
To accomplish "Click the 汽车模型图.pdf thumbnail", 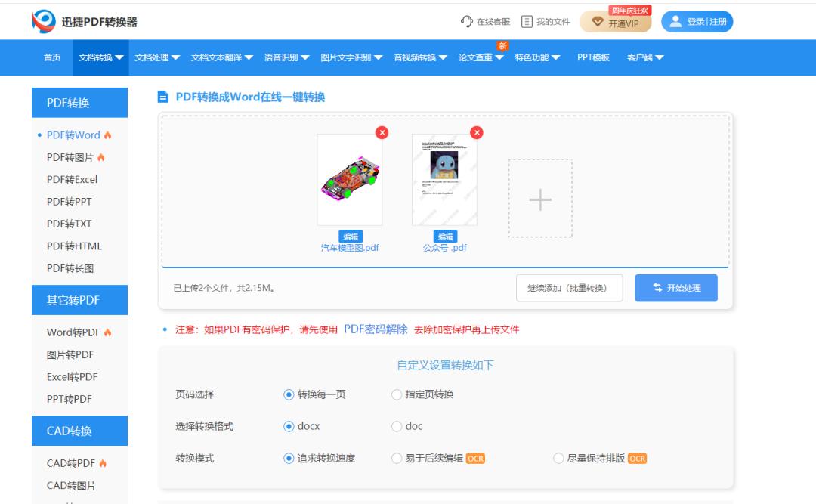I will (x=351, y=179).
